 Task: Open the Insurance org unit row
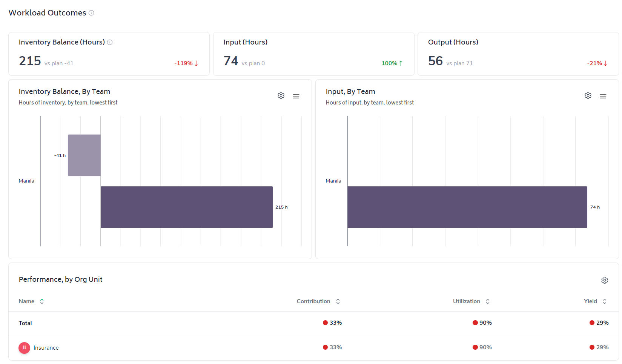313,348
